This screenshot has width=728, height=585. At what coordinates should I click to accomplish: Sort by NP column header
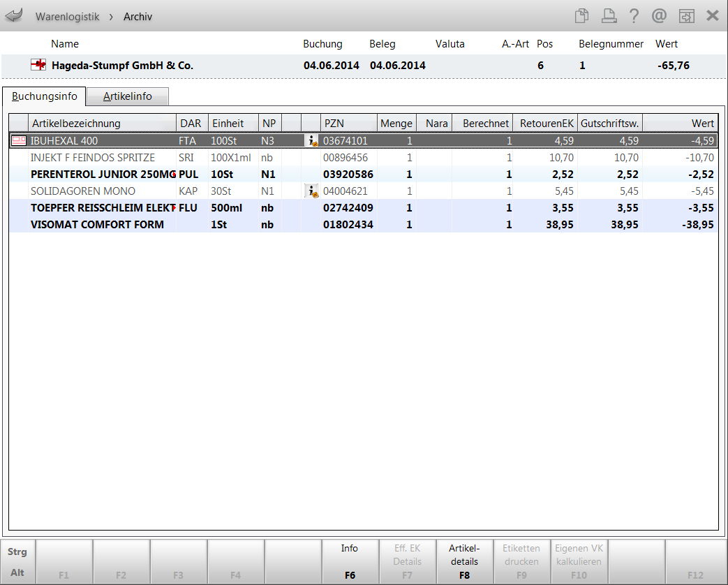tap(269, 123)
